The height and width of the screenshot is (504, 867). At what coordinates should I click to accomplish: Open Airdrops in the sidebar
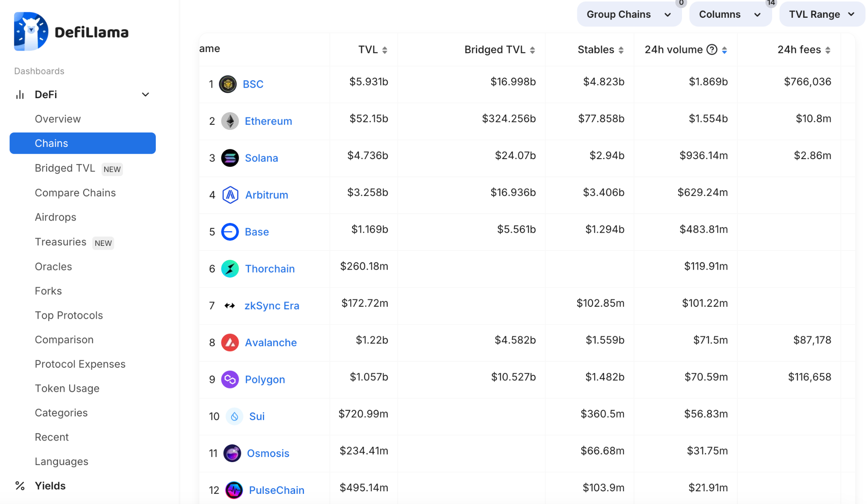click(x=55, y=217)
